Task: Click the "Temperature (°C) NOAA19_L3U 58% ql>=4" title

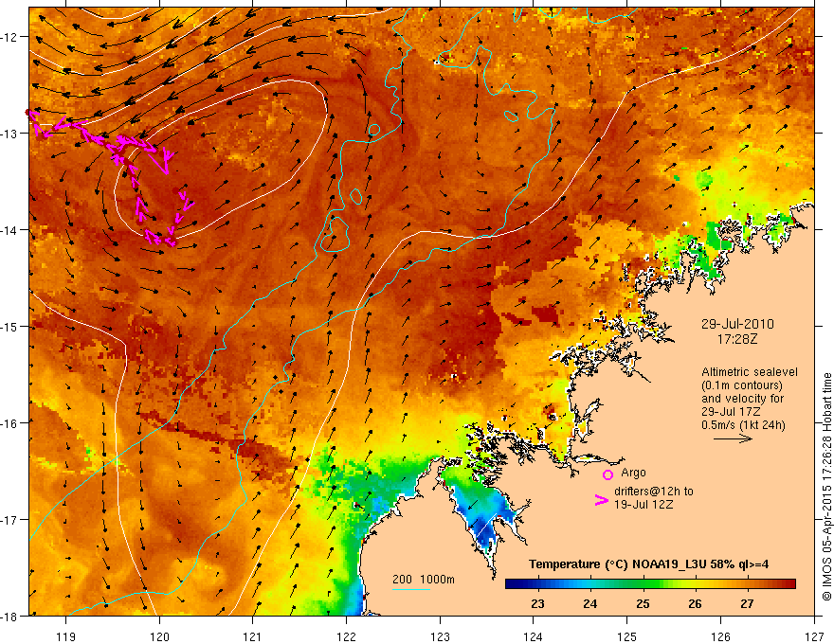Action: pyautogui.click(x=648, y=564)
